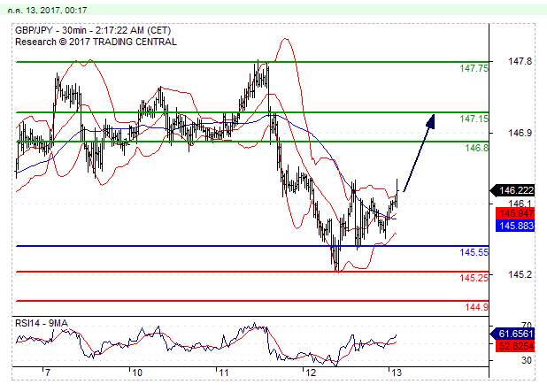Click the green 147.75 resistance label
This screenshot has width=547, height=392.
(x=474, y=68)
